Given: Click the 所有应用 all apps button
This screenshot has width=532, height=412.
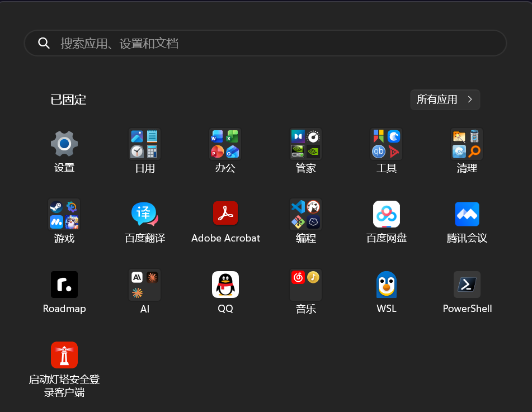Looking at the screenshot, I should [445, 100].
